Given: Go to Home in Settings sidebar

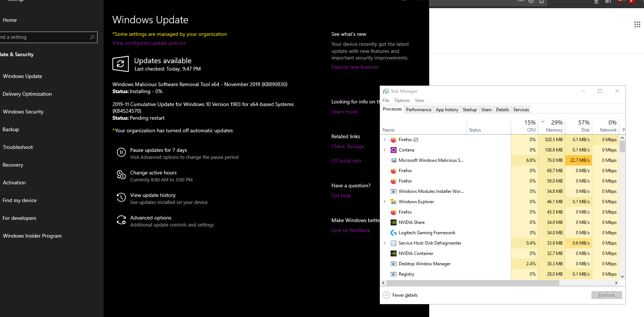Looking at the screenshot, I should coord(10,20).
